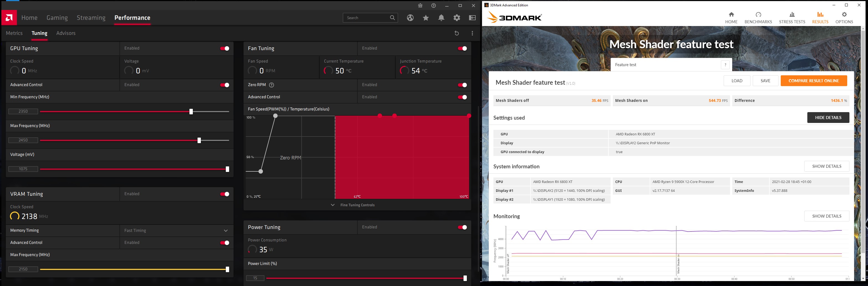
Task: Click the fan curve point at 50%
Action: click(261, 171)
